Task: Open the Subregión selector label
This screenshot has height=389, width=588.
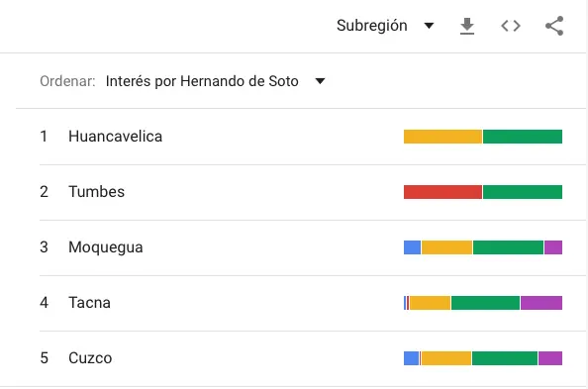Action: coord(371,26)
